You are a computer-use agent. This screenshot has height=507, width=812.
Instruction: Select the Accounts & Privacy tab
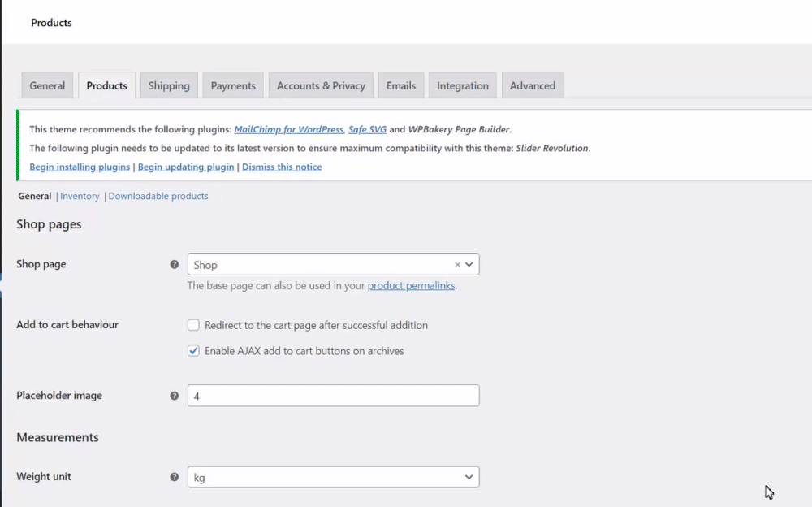321,85
